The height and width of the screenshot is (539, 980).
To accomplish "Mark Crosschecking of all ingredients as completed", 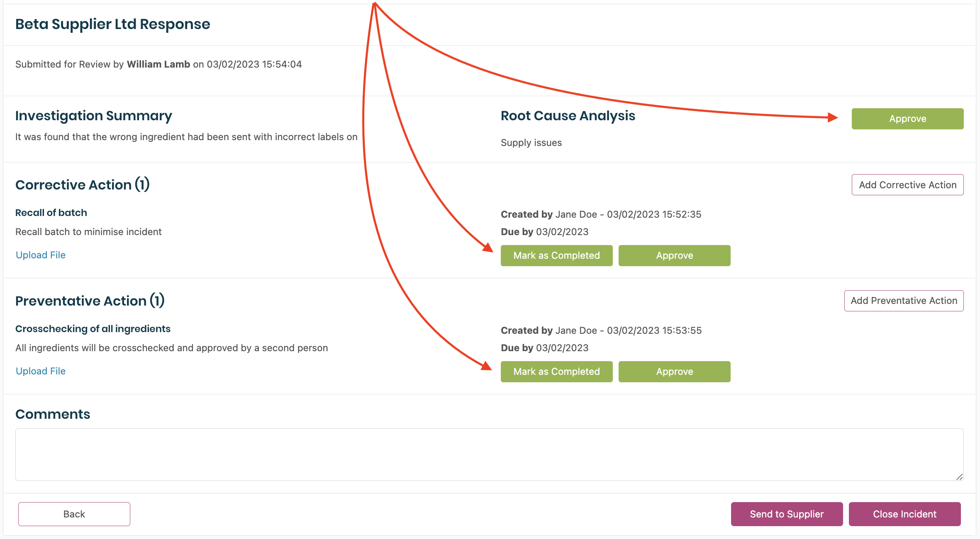I will coord(556,371).
